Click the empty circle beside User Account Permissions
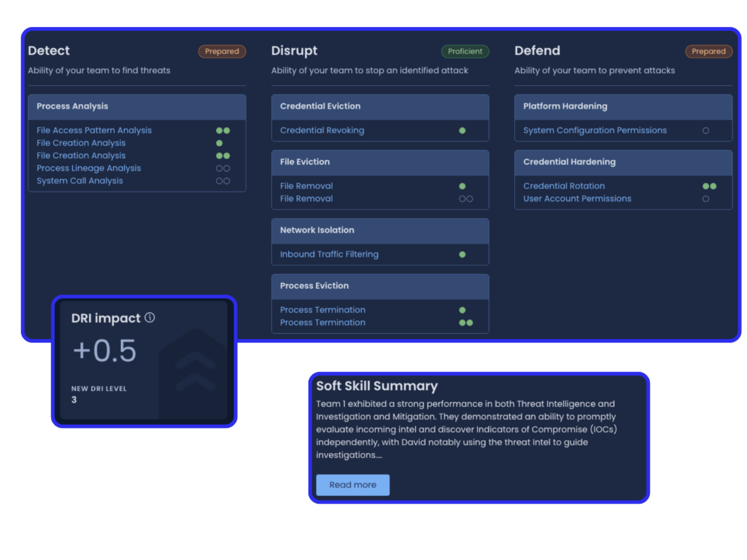Screen dimensions: 747x560 tap(705, 198)
